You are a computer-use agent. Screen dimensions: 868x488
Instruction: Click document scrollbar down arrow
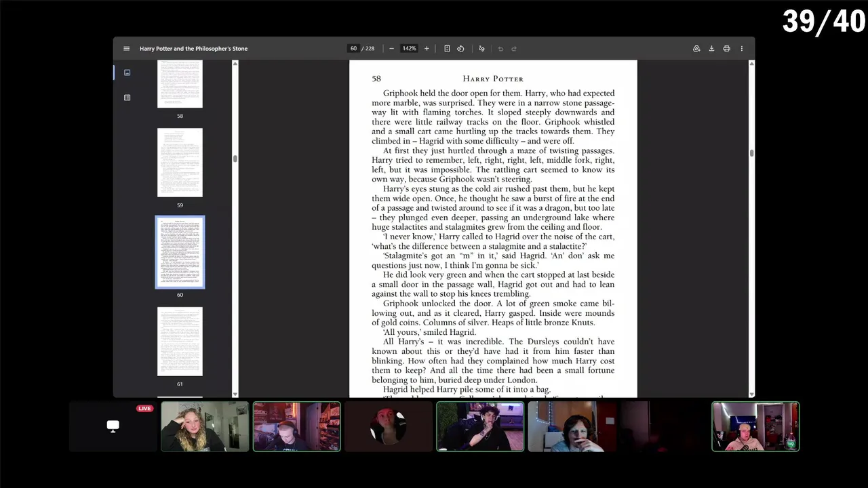[x=751, y=394]
